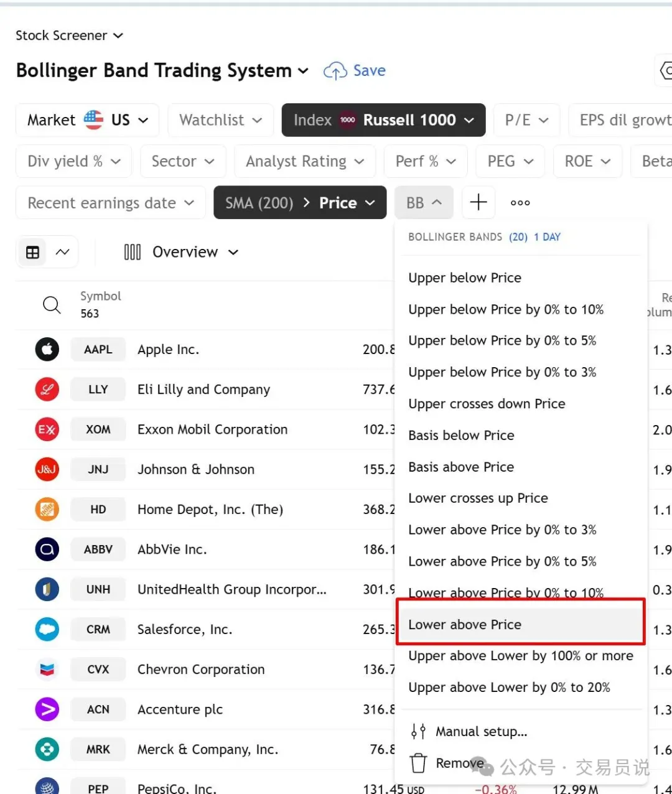Select Upper above Lower by 100% or more
This screenshot has width=672, height=794.
[x=521, y=656]
